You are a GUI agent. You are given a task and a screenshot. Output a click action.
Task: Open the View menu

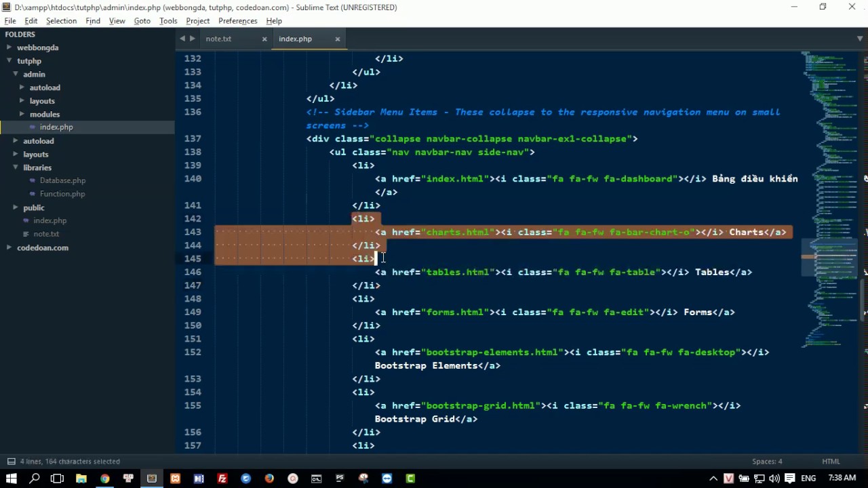(x=117, y=21)
